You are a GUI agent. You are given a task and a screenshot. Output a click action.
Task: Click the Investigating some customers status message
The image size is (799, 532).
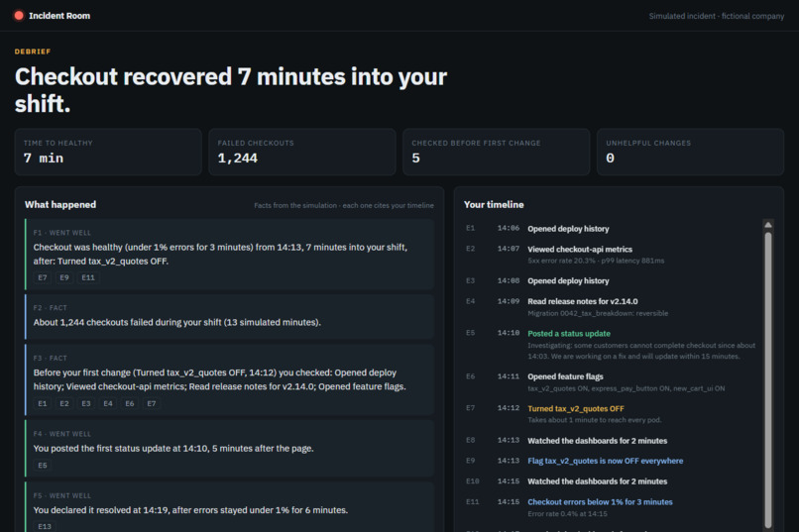[641, 351]
